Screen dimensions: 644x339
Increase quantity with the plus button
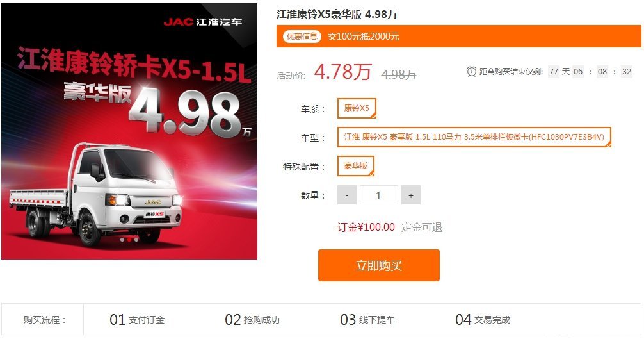click(x=411, y=195)
